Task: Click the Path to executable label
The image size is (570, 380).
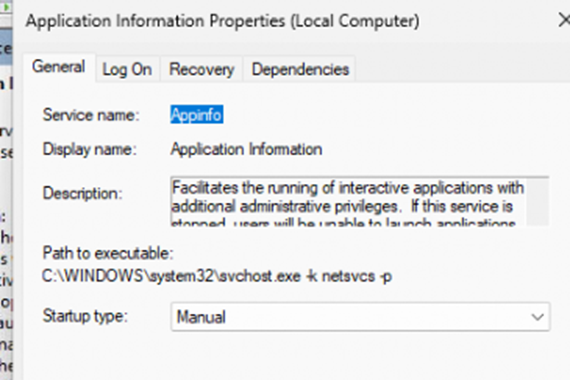Action: click(108, 253)
